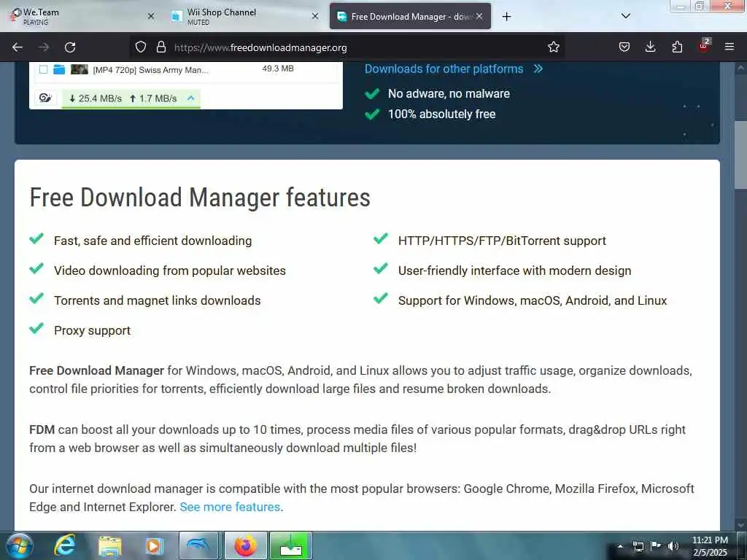Viewport: 747px width, 560px height.
Task: Expand the list all tabs dropdown arrow
Action: pyautogui.click(x=626, y=16)
